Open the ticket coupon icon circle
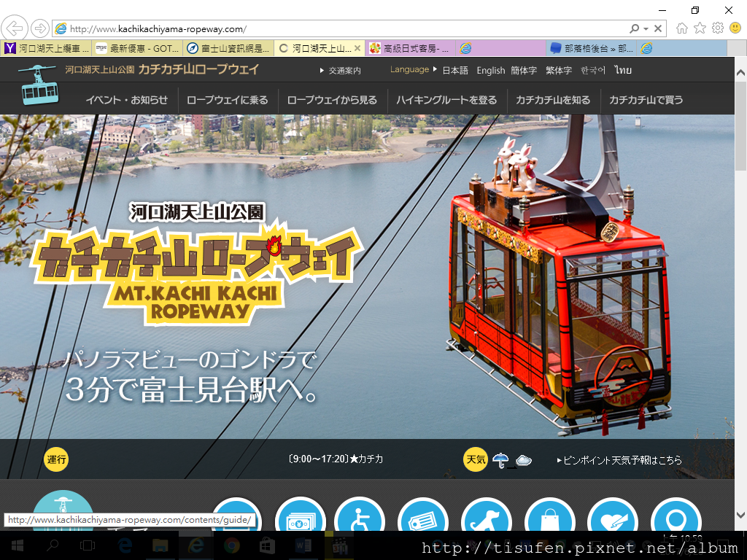The width and height of the screenshot is (747, 560). [423, 516]
